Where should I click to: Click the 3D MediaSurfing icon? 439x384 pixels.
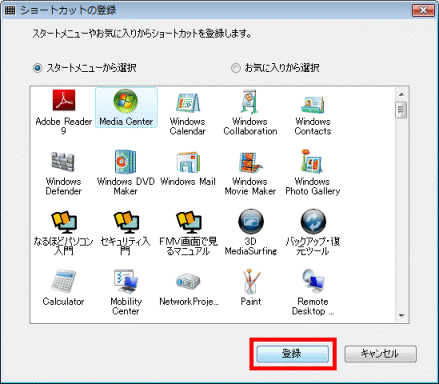251,222
